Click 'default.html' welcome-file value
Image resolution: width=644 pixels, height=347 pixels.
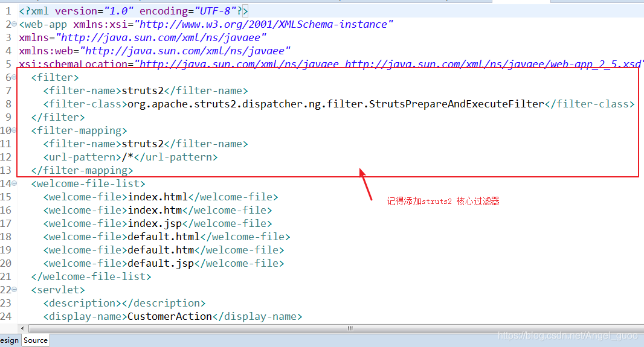pos(164,237)
